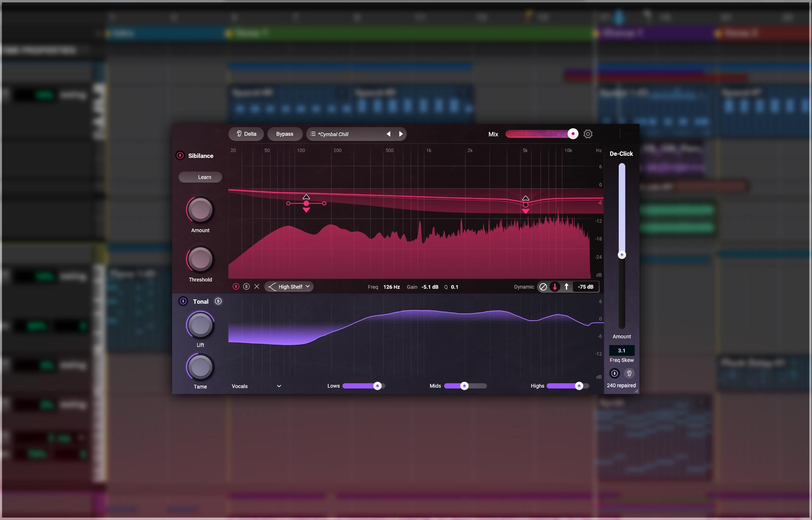The height and width of the screenshot is (520, 812).
Task: Toggle the Delta listen button
Action: tap(246, 134)
